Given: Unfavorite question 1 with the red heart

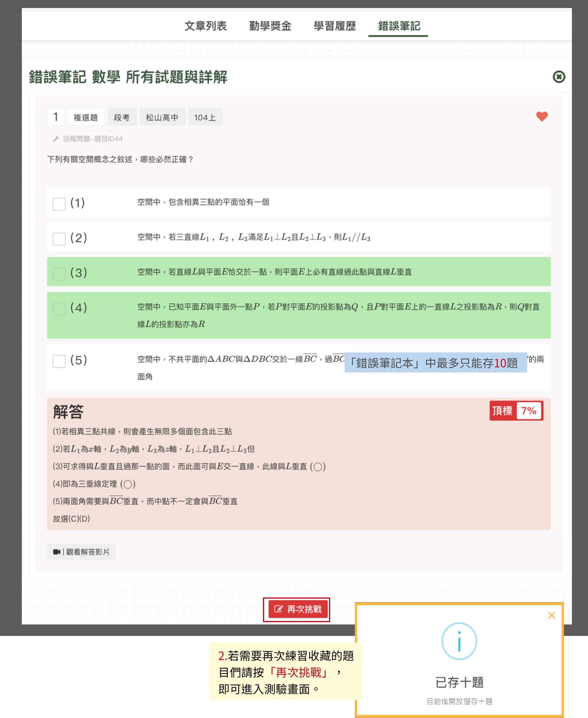Looking at the screenshot, I should [542, 117].
